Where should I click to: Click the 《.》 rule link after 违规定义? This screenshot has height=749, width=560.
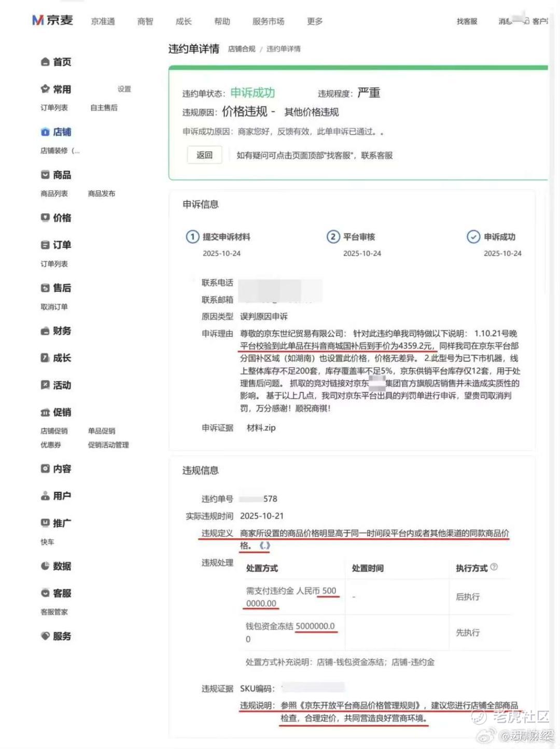point(264,546)
